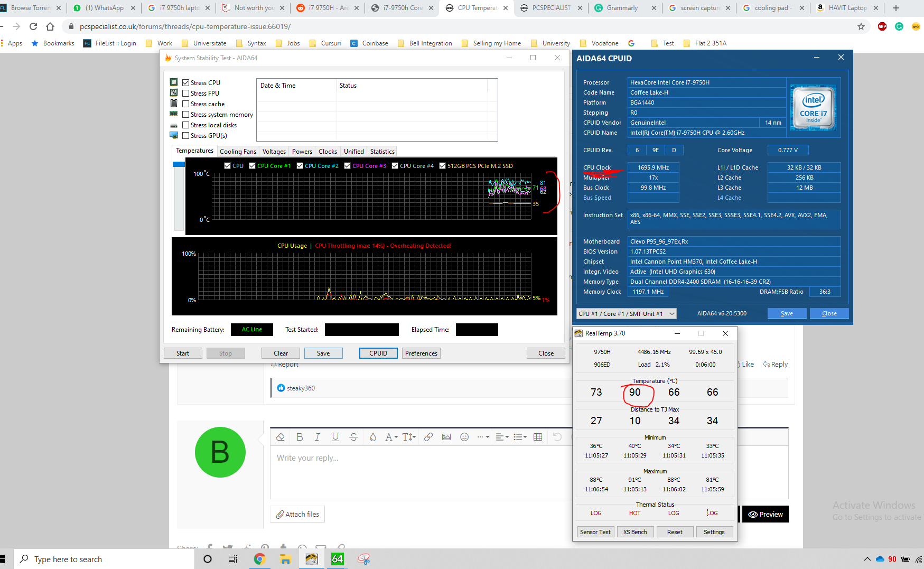Insert image in reply editor
This screenshot has height=569, width=924.
coord(446,437)
